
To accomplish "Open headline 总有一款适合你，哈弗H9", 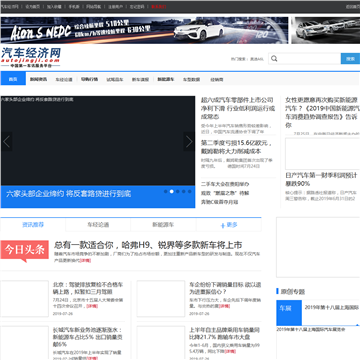I will click(148, 245).
